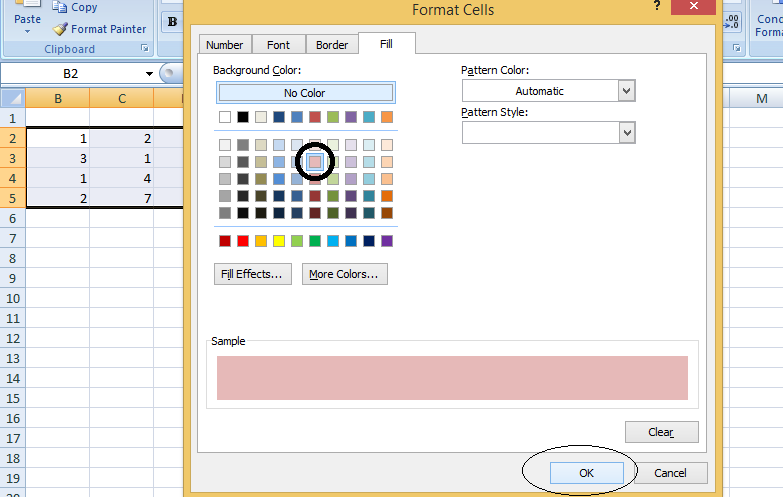Select row 1 header
Viewport: 783px width, 497px height.
coord(12,118)
